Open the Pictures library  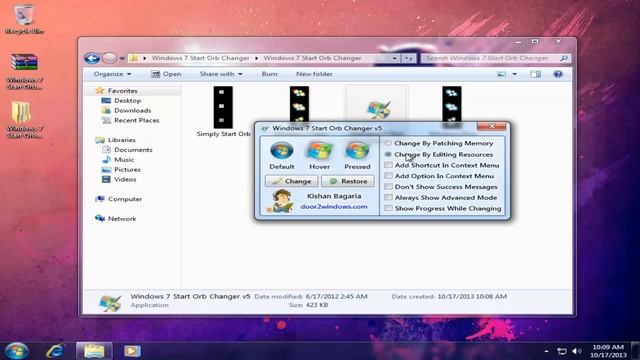[127, 169]
